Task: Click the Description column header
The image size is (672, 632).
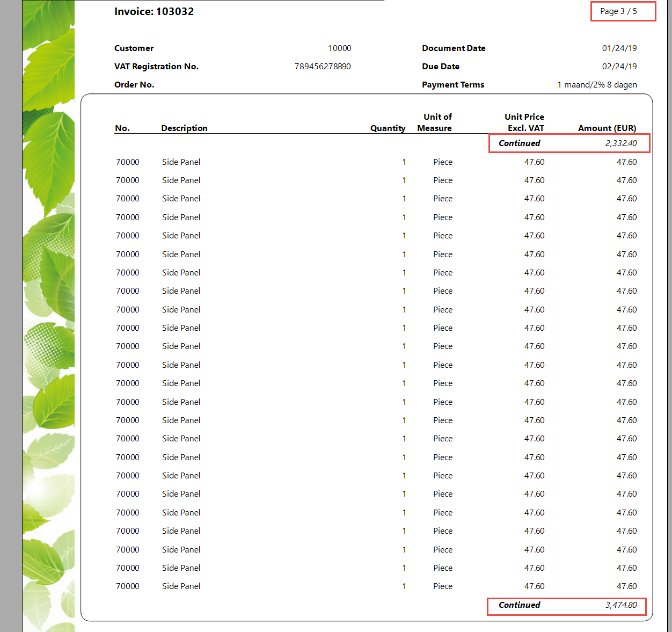Action: click(184, 128)
